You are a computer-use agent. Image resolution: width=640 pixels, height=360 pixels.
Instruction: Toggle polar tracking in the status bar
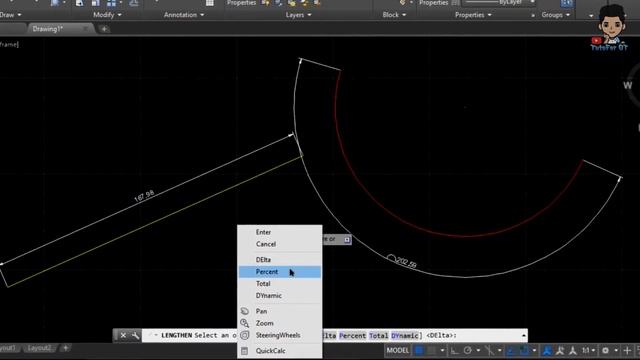468,350
